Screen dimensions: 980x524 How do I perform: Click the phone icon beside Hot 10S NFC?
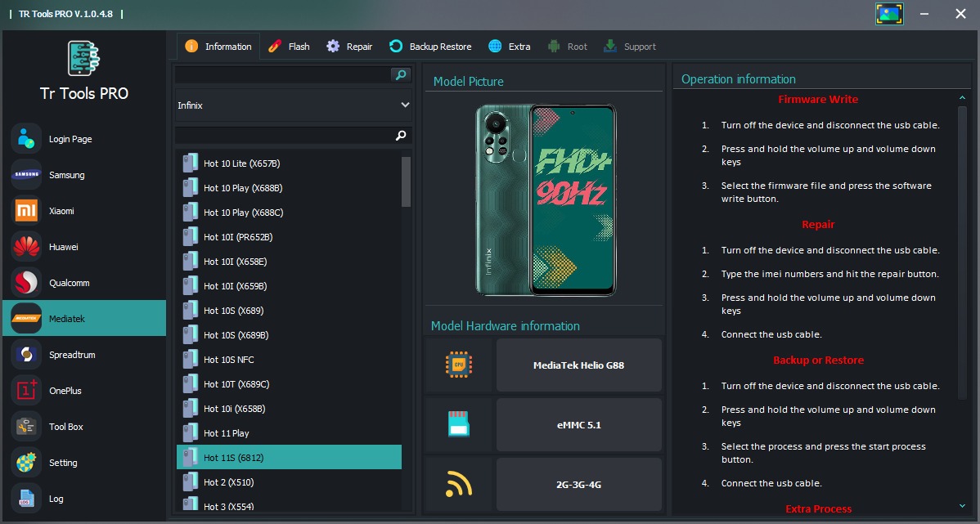[190, 359]
